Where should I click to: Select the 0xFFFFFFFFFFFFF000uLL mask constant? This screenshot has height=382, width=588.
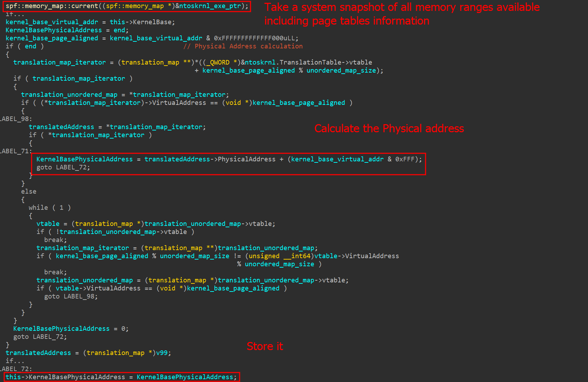click(256, 38)
